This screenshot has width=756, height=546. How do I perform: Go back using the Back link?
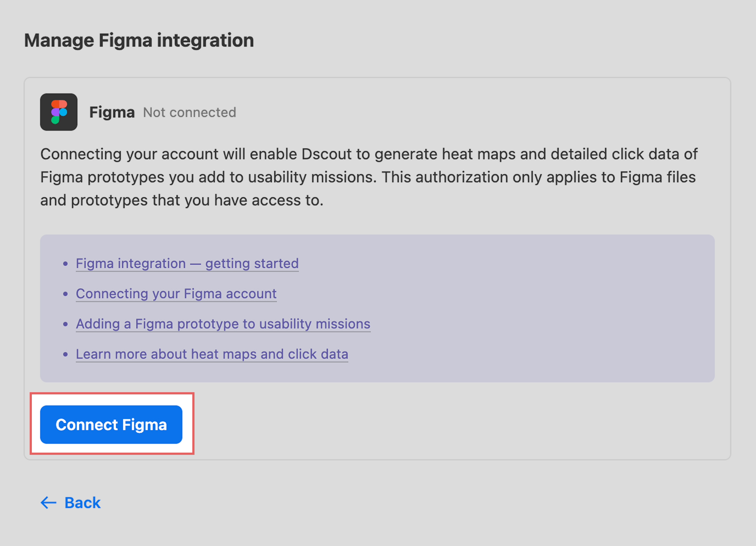tap(82, 503)
